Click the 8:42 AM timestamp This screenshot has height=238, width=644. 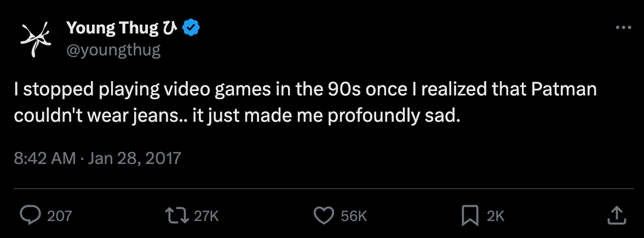click(x=45, y=159)
